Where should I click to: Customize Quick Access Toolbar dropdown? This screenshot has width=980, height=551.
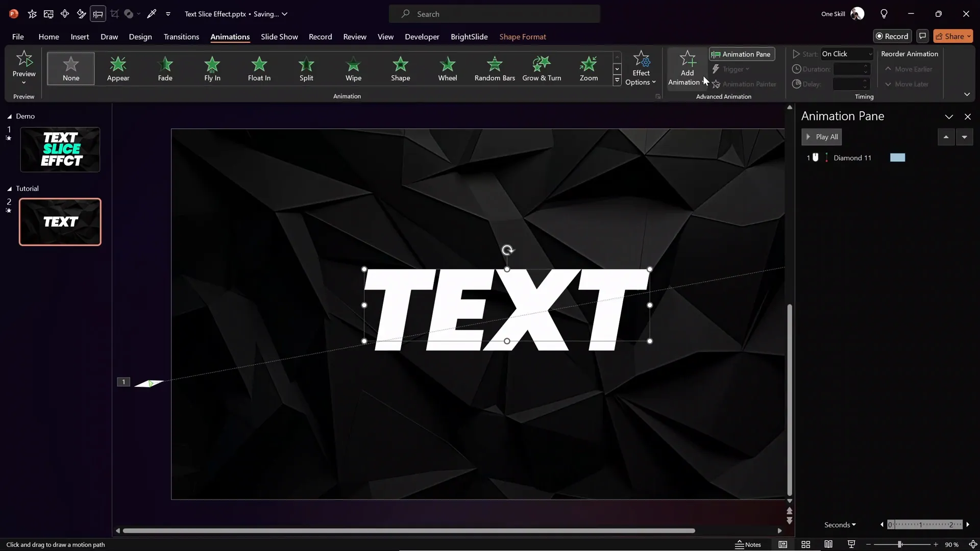click(x=168, y=14)
